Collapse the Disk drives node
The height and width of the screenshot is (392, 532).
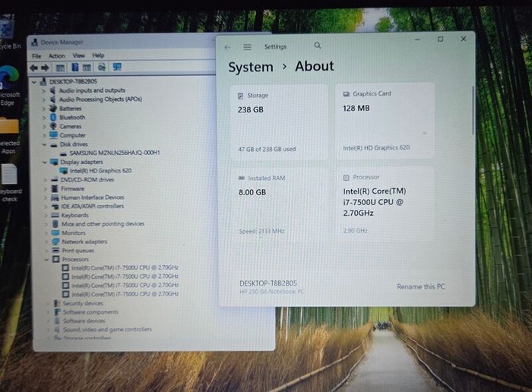44,144
